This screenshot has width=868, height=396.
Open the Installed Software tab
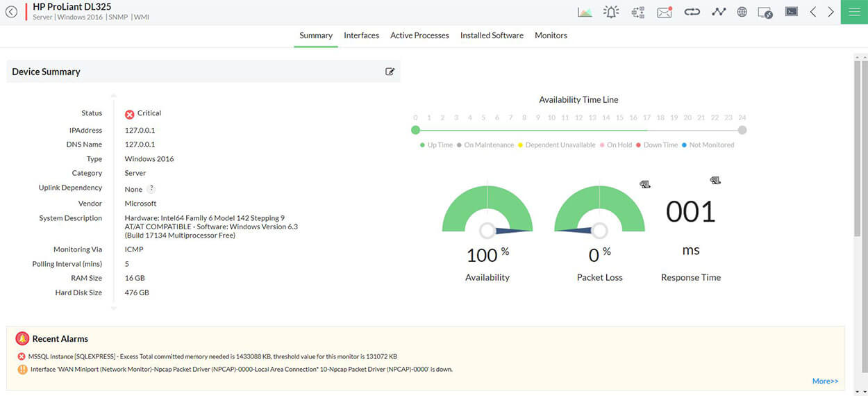tap(492, 35)
